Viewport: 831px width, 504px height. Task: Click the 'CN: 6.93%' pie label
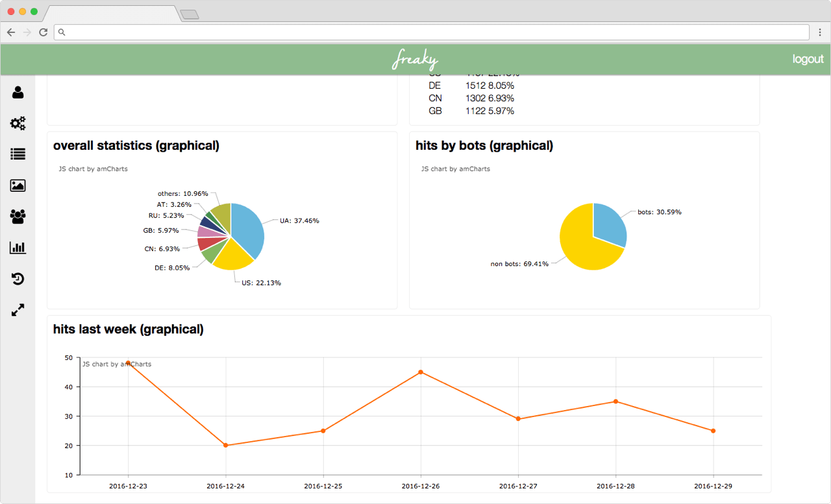point(162,248)
